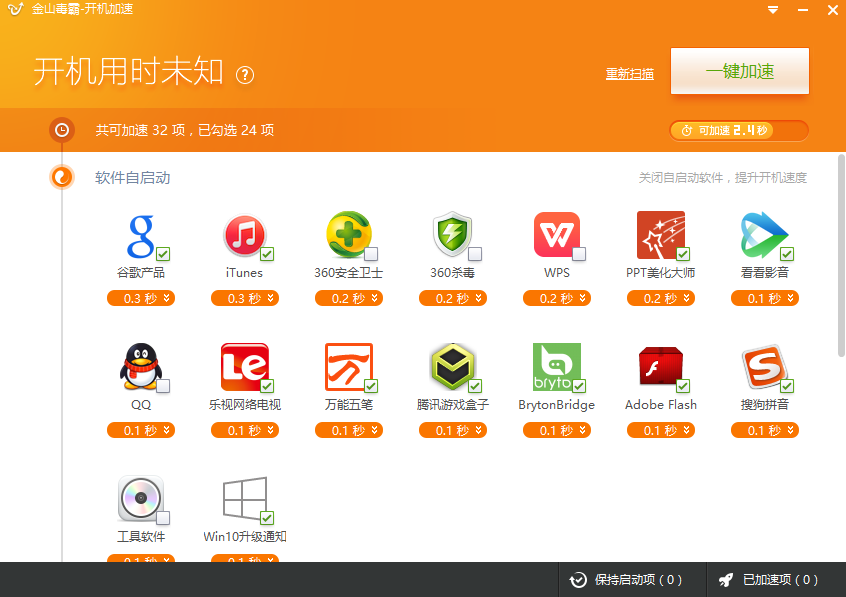Click the 软件自启动 section heading

point(133,178)
